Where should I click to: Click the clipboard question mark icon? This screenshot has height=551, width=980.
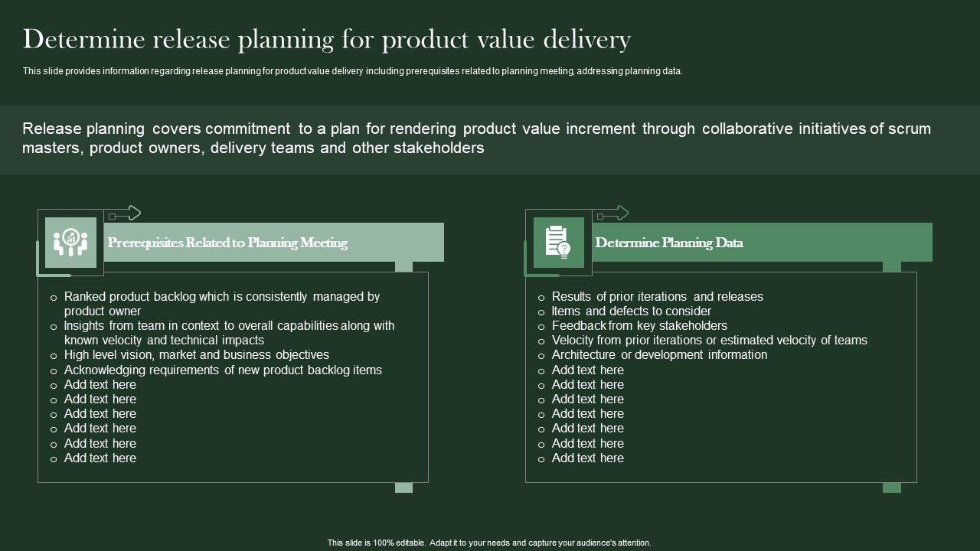click(558, 243)
